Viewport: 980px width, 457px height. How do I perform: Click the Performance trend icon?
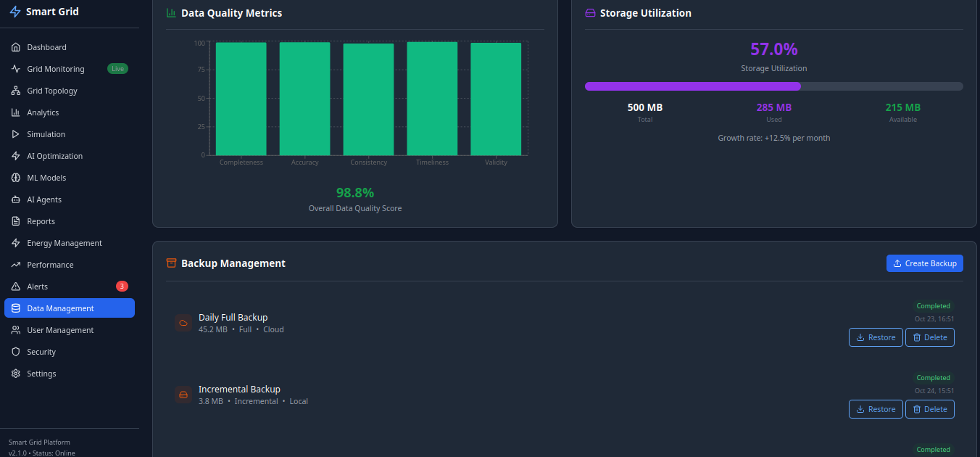16,265
